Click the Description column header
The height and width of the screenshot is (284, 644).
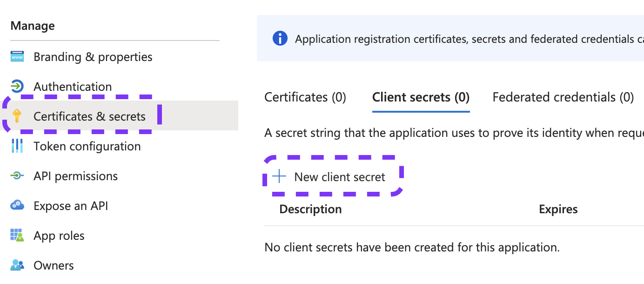click(310, 209)
